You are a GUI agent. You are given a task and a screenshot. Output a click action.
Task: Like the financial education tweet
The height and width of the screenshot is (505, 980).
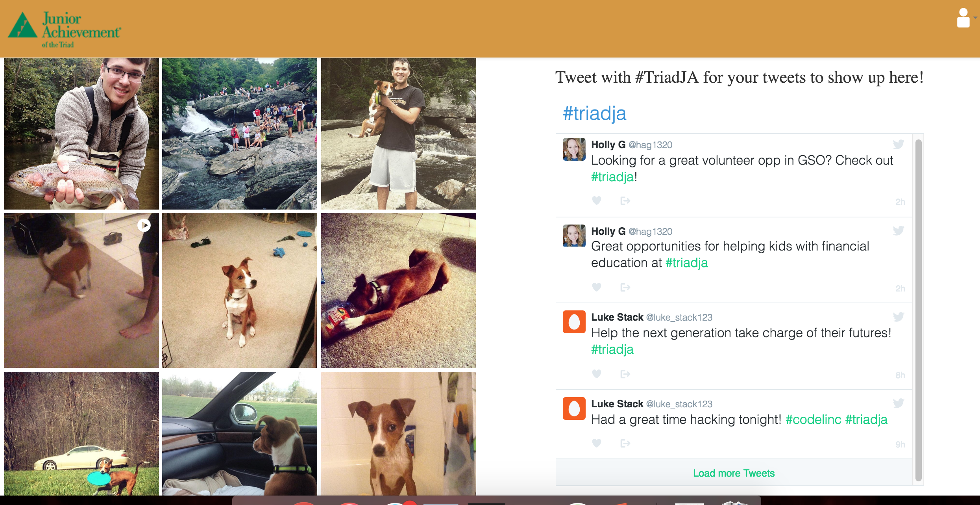tap(597, 288)
